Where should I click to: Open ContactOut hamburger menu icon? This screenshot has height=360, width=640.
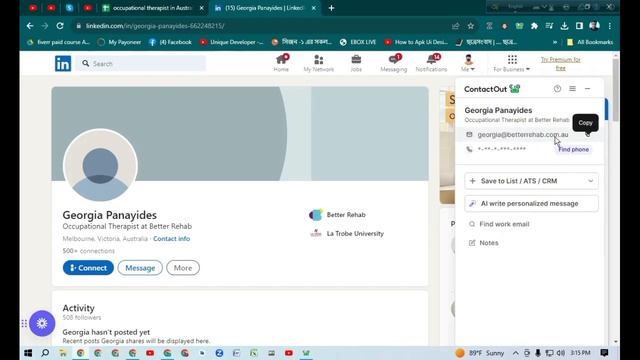(x=572, y=89)
